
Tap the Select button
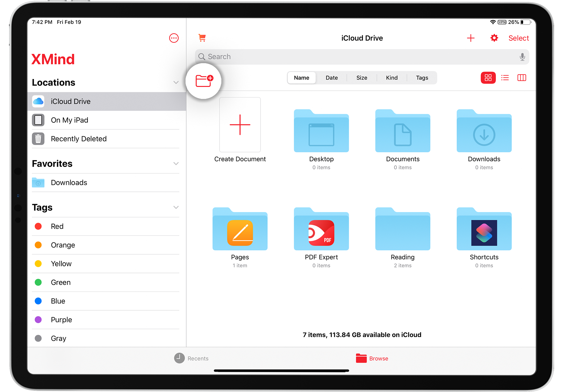(x=518, y=38)
